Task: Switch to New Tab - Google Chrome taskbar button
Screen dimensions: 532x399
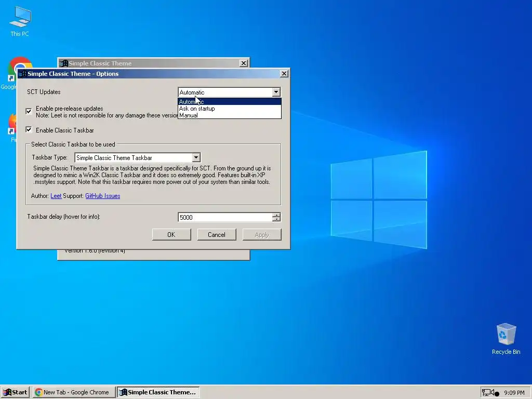Action: pos(74,392)
